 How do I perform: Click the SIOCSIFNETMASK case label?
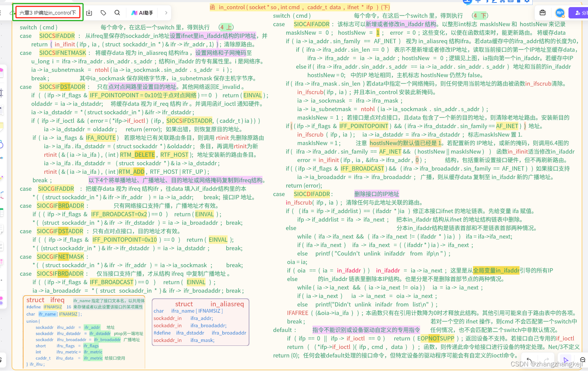click(x=63, y=53)
